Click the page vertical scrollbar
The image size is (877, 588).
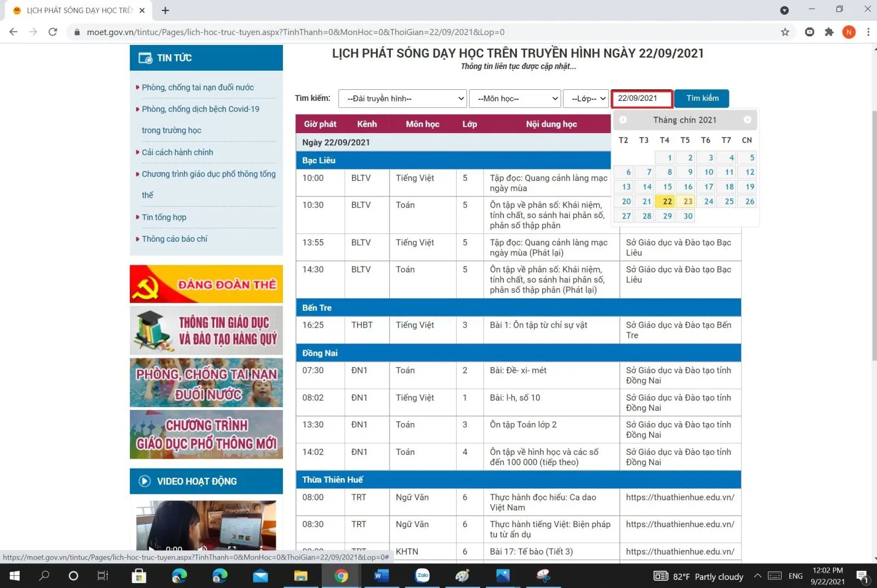point(874,236)
